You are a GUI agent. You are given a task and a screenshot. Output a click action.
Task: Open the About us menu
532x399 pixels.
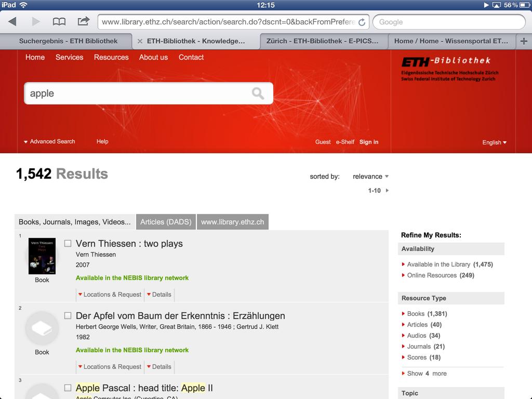pos(153,57)
